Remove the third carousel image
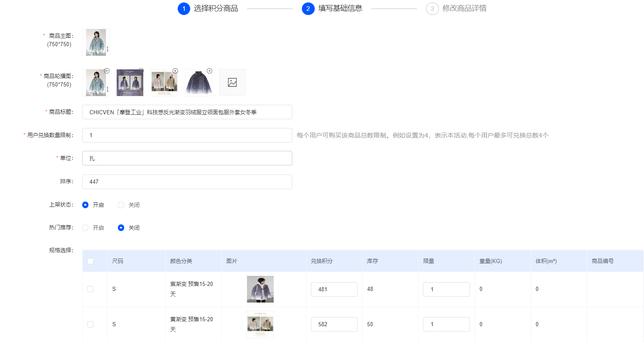Screen dimensions: 644x342 click(175, 71)
